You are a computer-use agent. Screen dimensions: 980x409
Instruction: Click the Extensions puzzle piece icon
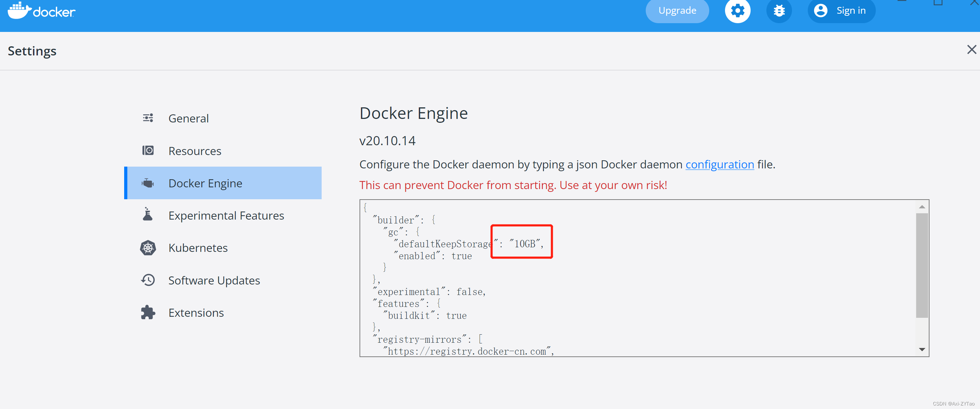148,312
